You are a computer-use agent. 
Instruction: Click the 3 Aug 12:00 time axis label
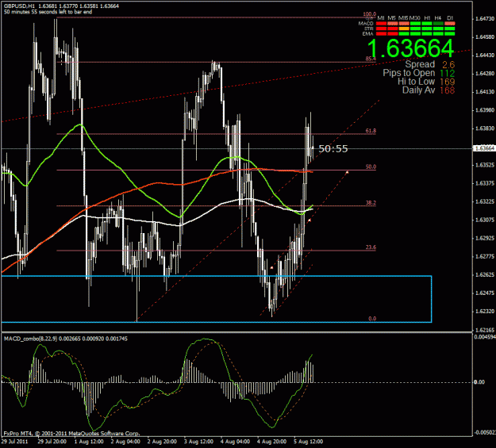click(x=198, y=442)
